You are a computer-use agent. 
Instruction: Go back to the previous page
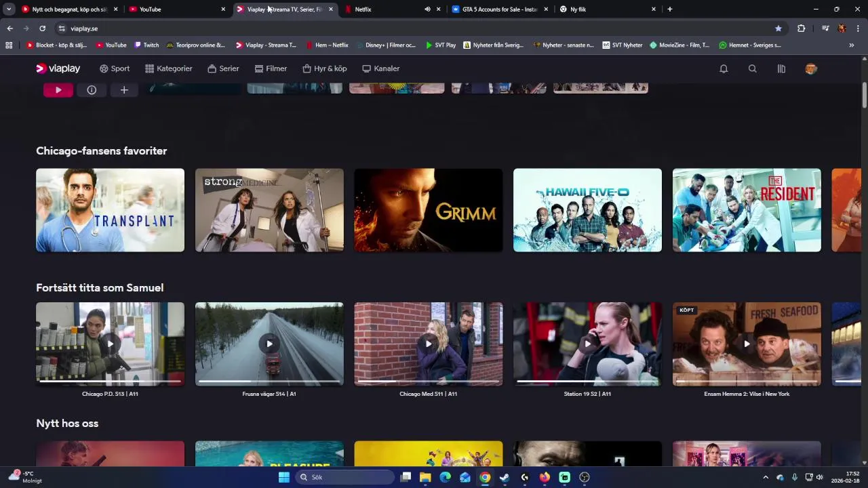pos(9,28)
